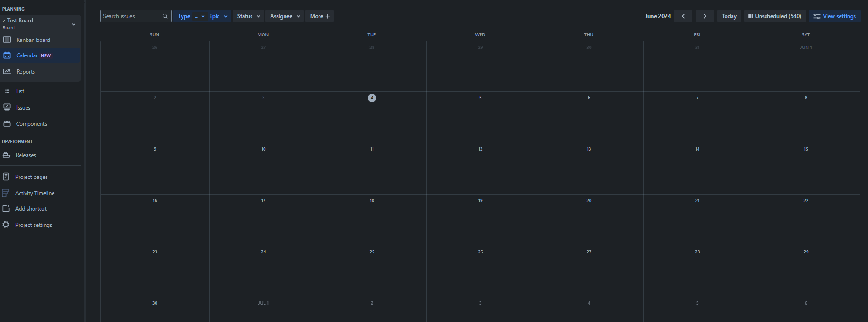Select the day cell for June 19
The image size is (868, 322).
pos(480,220)
